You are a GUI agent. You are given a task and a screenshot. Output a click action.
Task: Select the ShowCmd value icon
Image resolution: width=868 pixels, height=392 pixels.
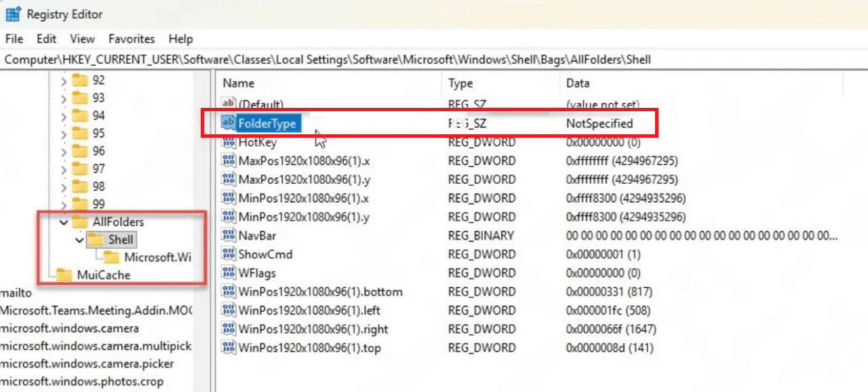point(229,254)
